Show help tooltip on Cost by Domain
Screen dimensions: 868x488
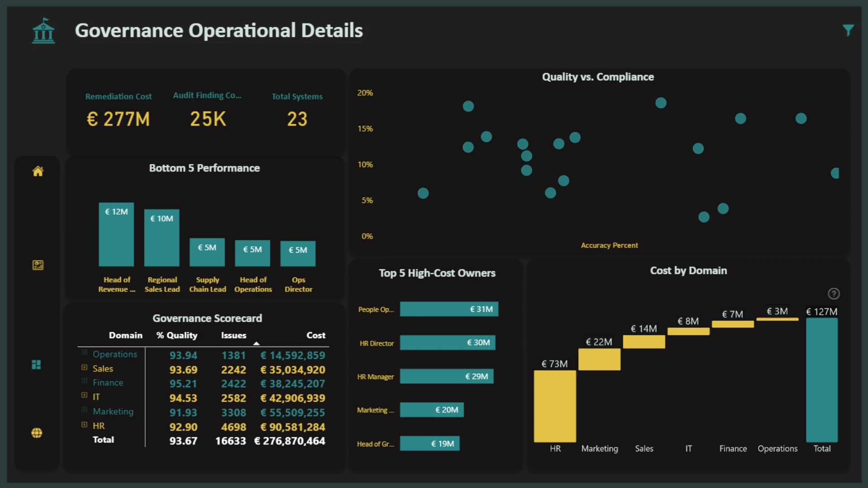click(834, 294)
